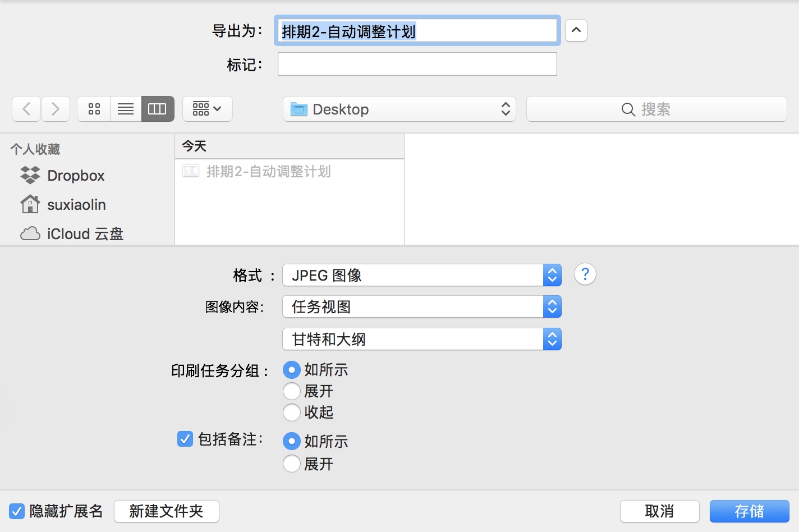799x532 pixels.
Task: Uncheck the 隐藏扩展名 checkbox
Action: [x=17, y=511]
